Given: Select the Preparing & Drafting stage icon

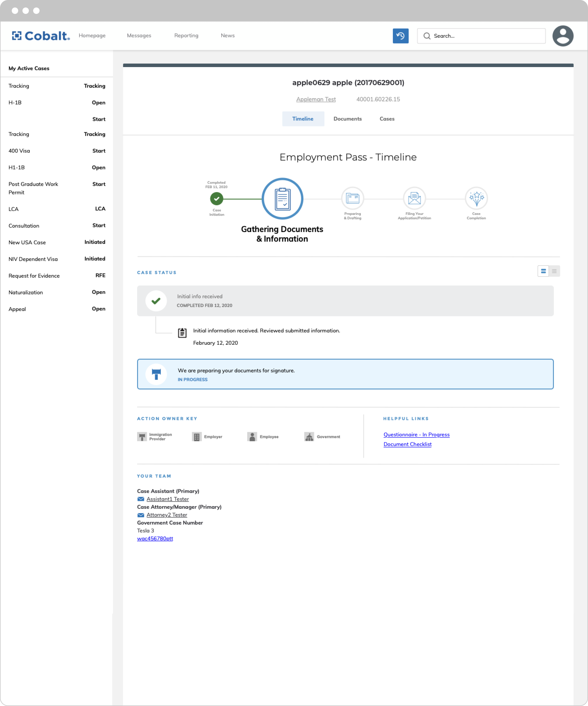Looking at the screenshot, I should (352, 198).
